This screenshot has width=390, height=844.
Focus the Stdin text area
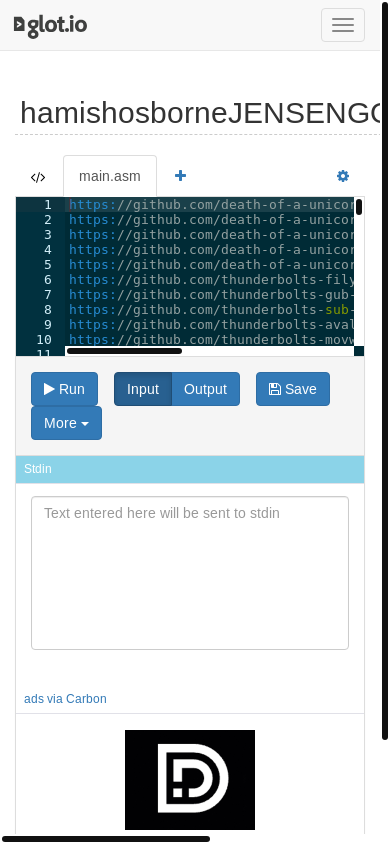(x=190, y=573)
